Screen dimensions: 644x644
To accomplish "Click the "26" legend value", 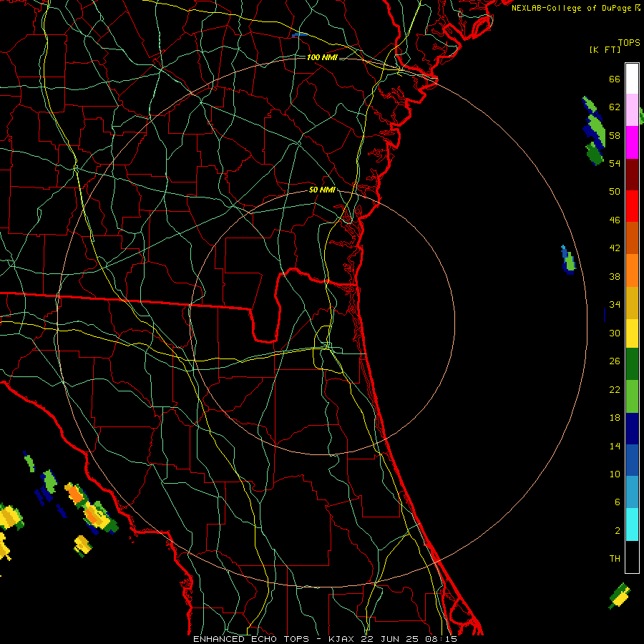I will 615,361.
